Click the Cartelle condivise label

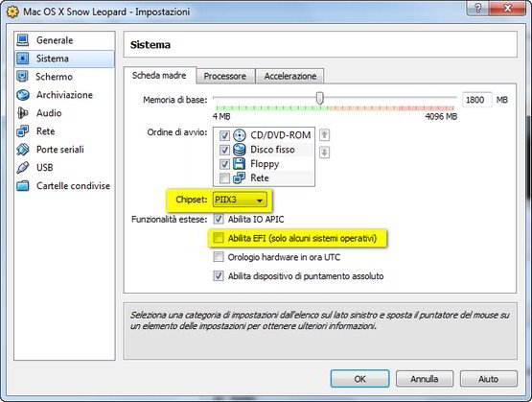coord(73,186)
